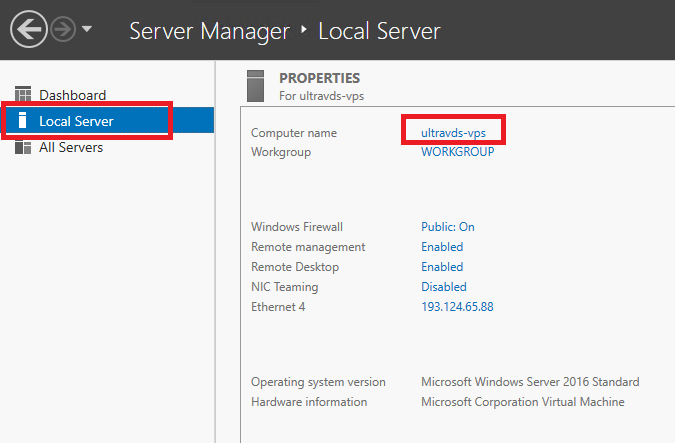Go to All Servers in sidebar
The image size is (675, 443).
(x=71, y=147)
